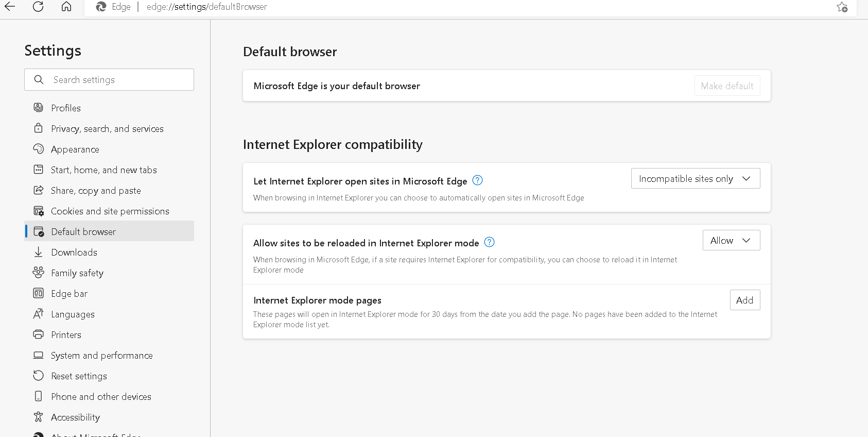Select Default browser in sidebar

(x=109, y=231)
